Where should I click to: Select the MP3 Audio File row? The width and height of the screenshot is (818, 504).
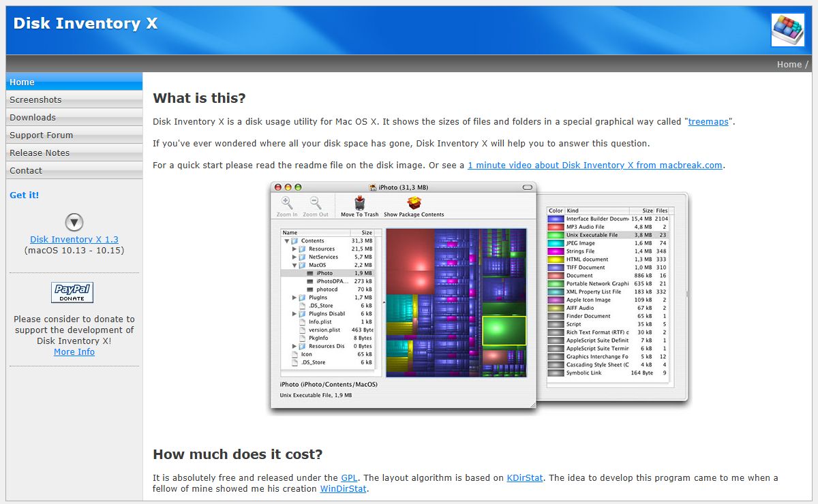point(608,227)
